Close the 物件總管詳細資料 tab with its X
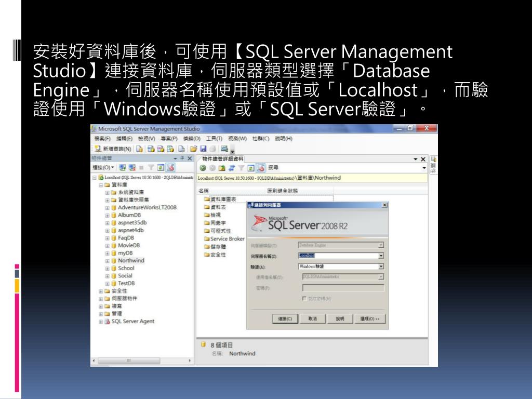Screen dimensions: 532x399 (423, 159)
